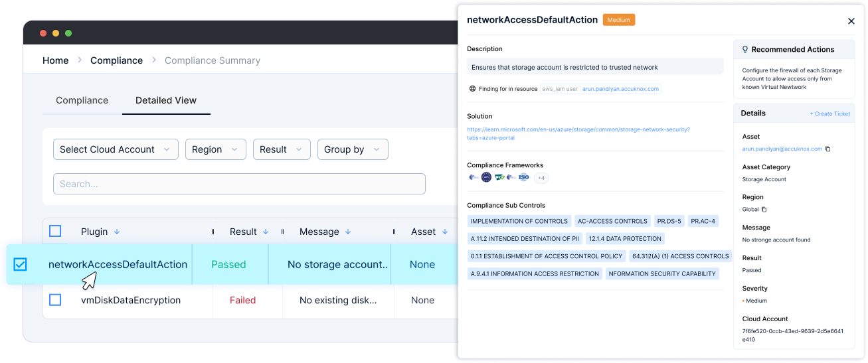Screen dimensions: 868x363
Task: Click in the Search input field
Action: coord(239,184)
